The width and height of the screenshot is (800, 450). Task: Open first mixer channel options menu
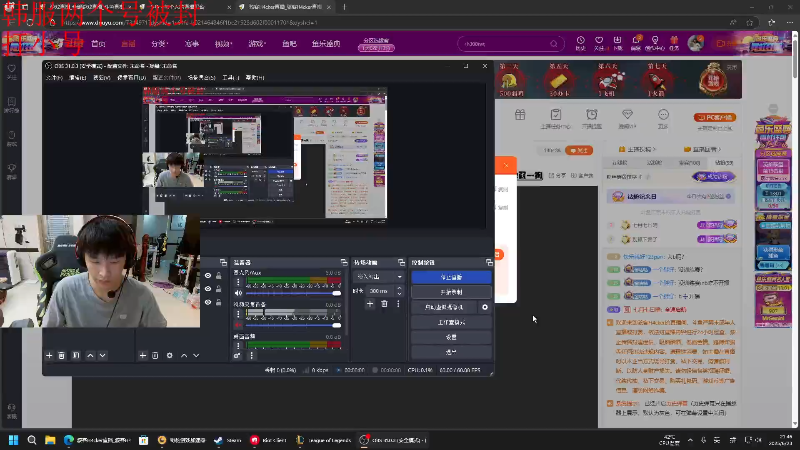[x=238, y=282]
